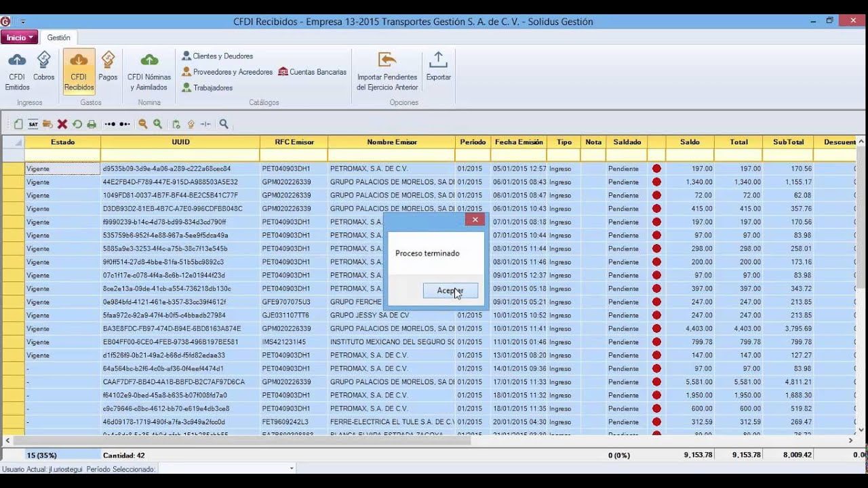Open the quick access toolbar dropdown arrow

pos(23,22)
